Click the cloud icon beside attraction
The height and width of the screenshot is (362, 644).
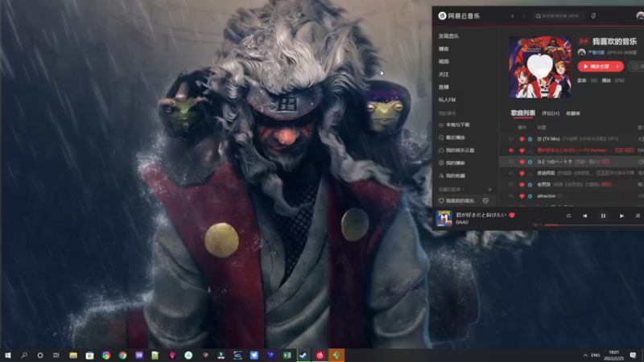[559, 196]
